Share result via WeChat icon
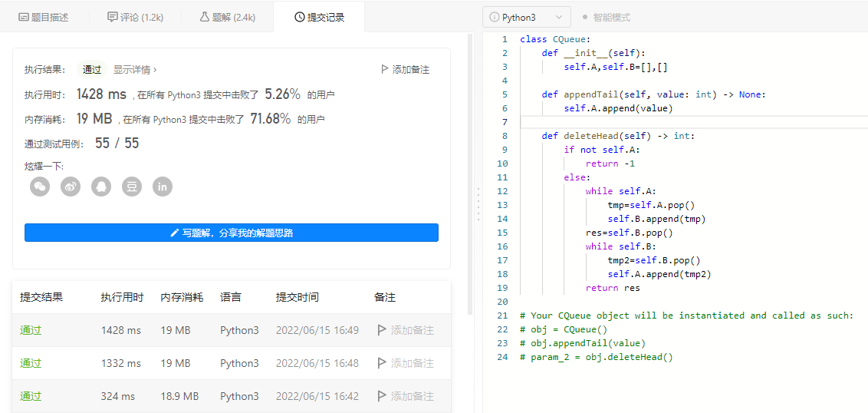The height and width of the screenshot is (413, 868). click(40, 186)
